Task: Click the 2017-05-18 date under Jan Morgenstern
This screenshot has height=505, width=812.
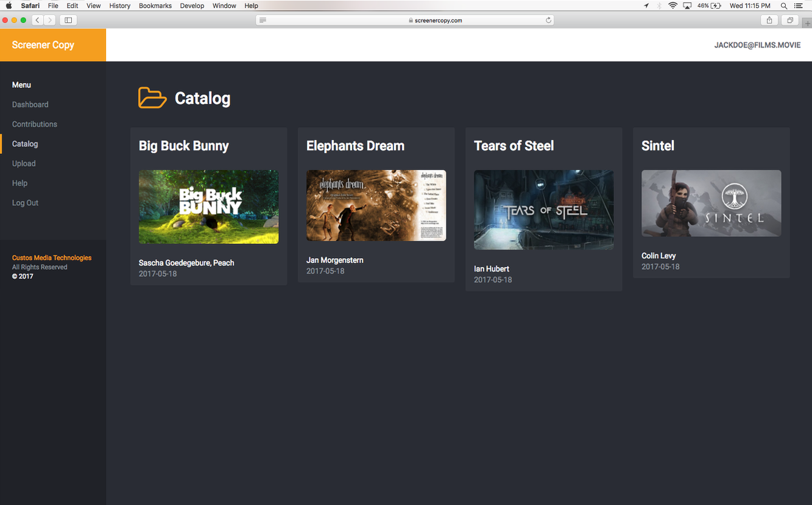Action: click(325, 271)
